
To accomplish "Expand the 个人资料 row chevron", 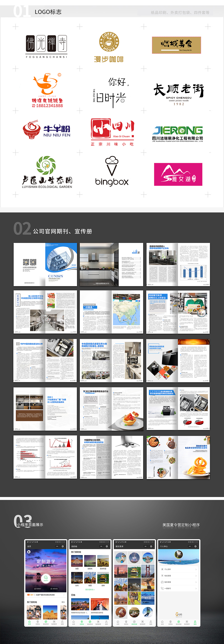I will point(196,569).
